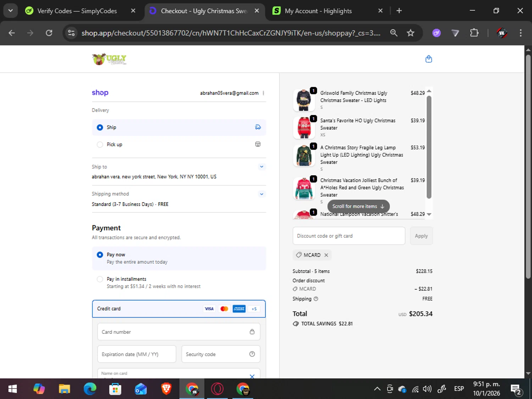Open account options menu next to email
Image resolution: width=532 pixels, height=399 pixels.
[x=263, y=93]
